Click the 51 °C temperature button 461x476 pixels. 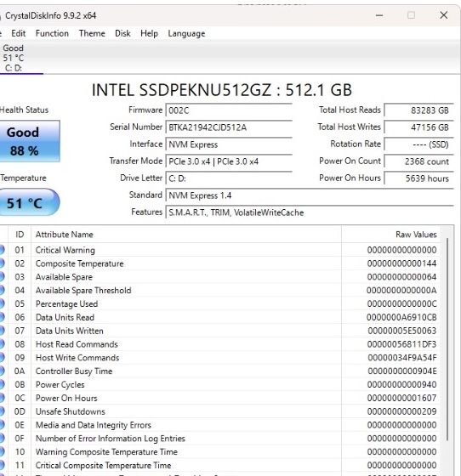(x=30, y=202)
